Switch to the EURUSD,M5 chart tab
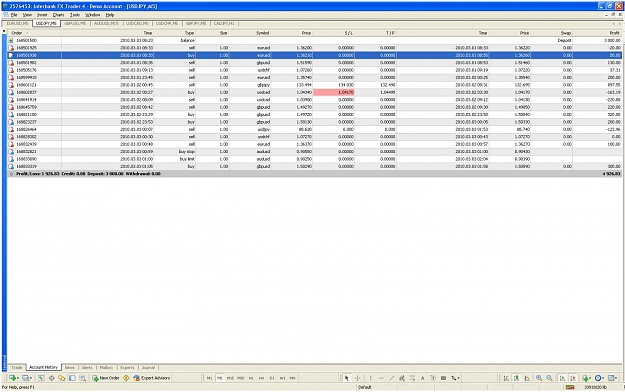This screenshot has height=392, width=625. [x=17, y=24]
